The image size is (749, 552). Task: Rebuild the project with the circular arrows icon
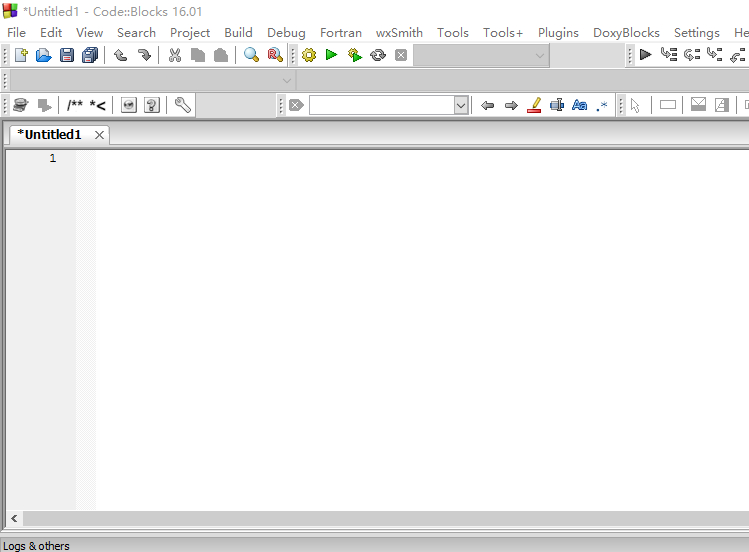[378, 55]
